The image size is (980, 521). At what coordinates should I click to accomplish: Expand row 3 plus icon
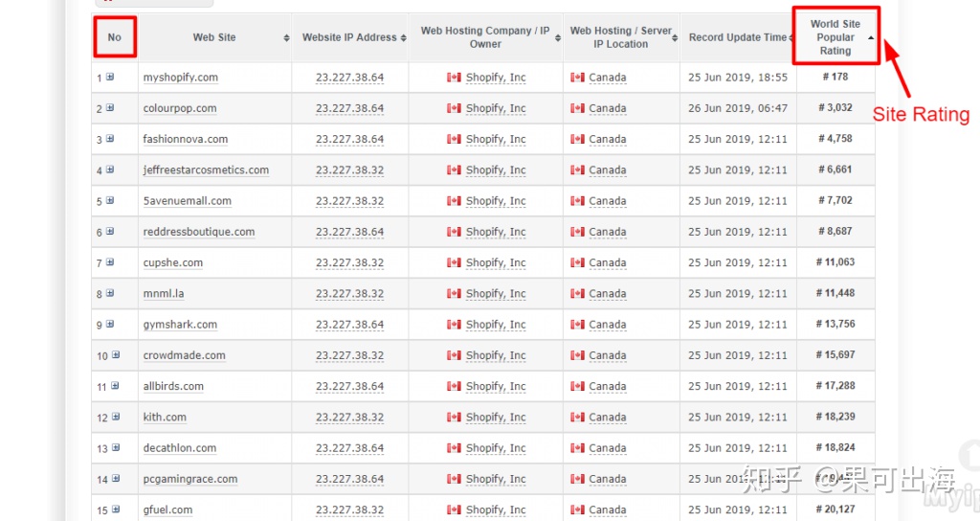point(110,138)
